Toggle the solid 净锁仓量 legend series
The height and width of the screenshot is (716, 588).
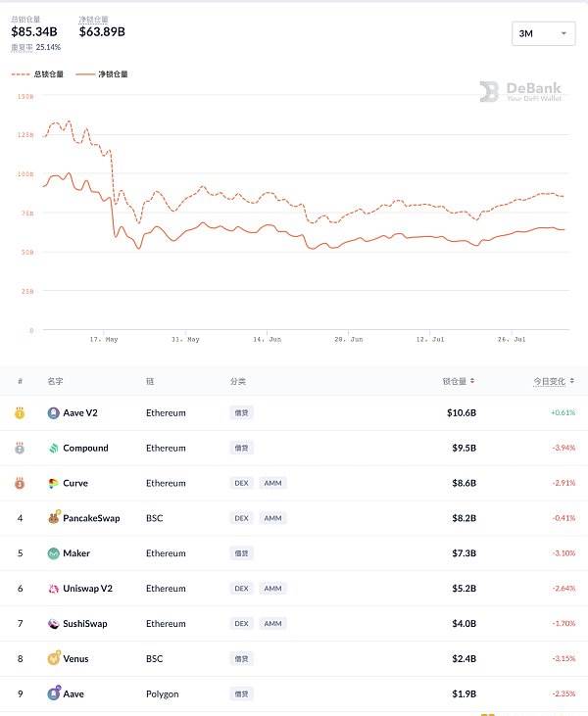click(x=102, y=74)
